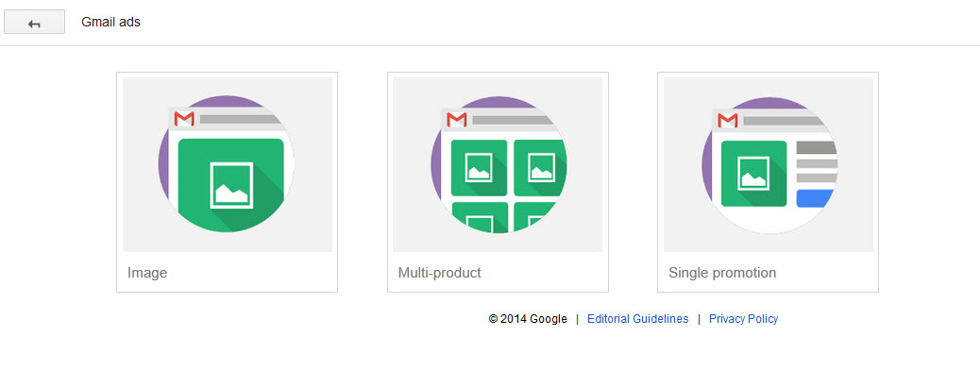Click top-left green tile in Multi-product preview
Screen dimensions: 980x387
point(479,167)
